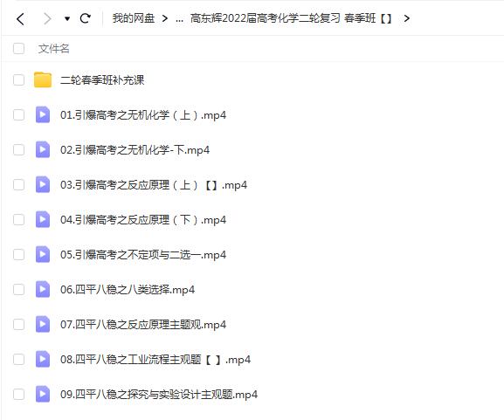504x420 pixels.
Task: Click video icon of 03.引爆高考之反应原理（上）
Action: [x=43, y=184]
